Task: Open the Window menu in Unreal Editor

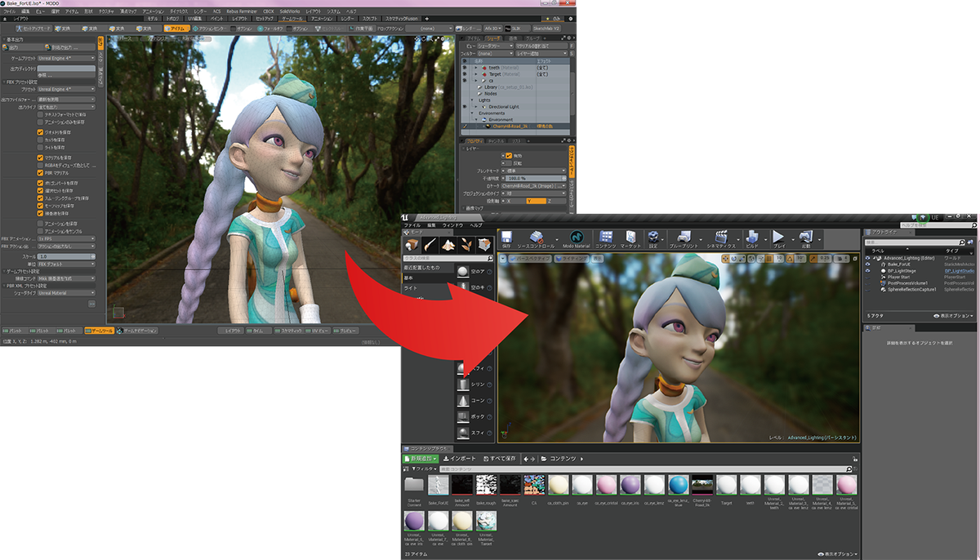Action: (x=453, y=224)
